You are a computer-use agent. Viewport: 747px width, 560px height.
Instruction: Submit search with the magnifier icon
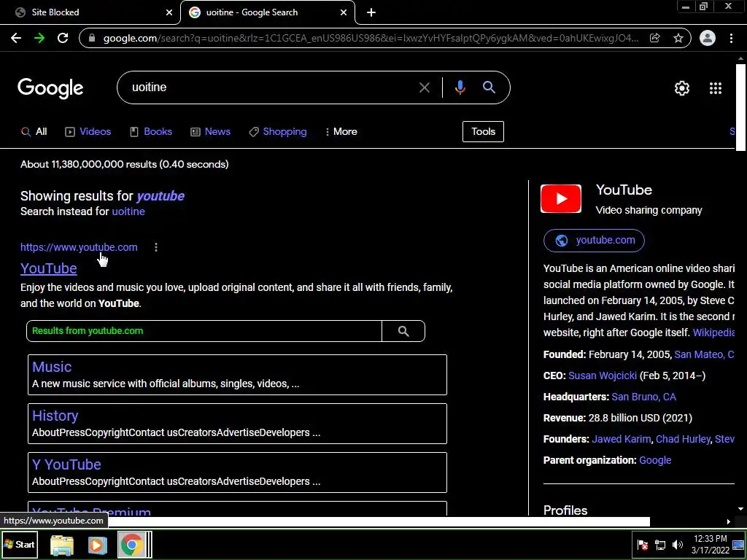pyautogui.click(x=489, y=87)
